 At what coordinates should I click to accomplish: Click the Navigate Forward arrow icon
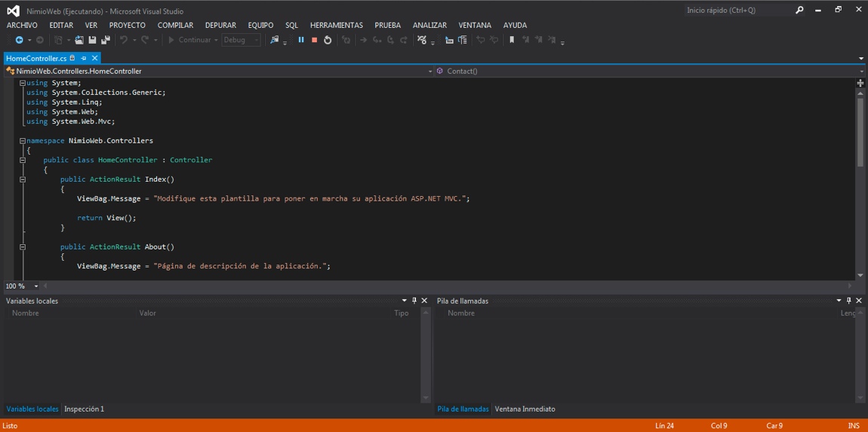[40, 40]
